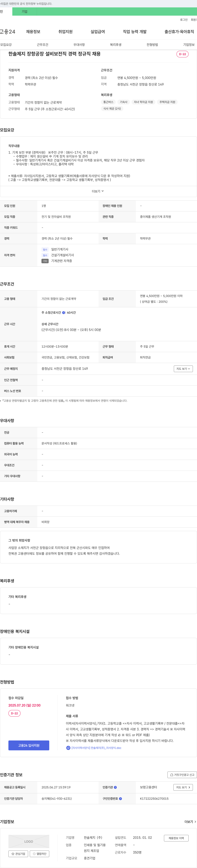Click 12시00분~13시00분 break time cell
197x868 pixels.
pos(55,346)
